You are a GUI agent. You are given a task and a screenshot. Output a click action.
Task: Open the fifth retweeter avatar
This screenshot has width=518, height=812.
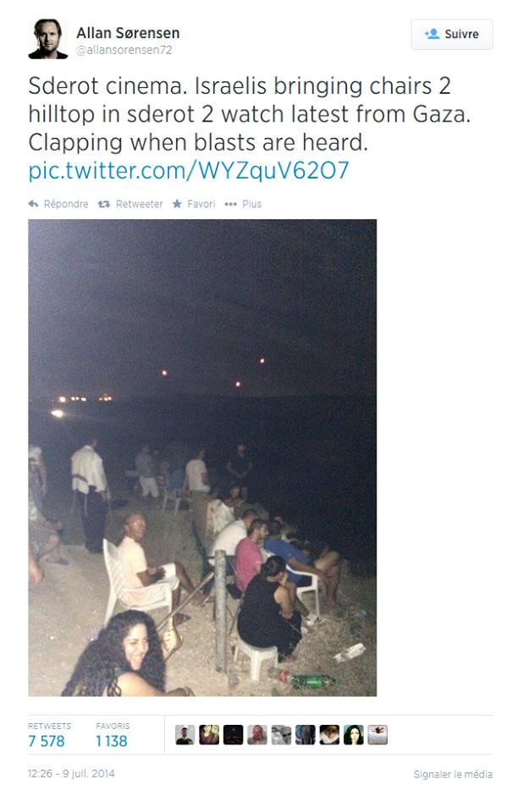281,735
